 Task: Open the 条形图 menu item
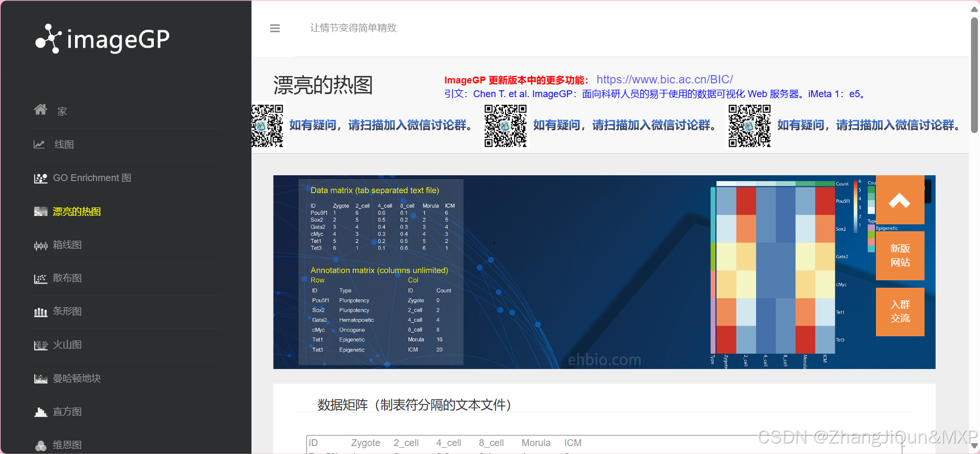coord(67,311)
